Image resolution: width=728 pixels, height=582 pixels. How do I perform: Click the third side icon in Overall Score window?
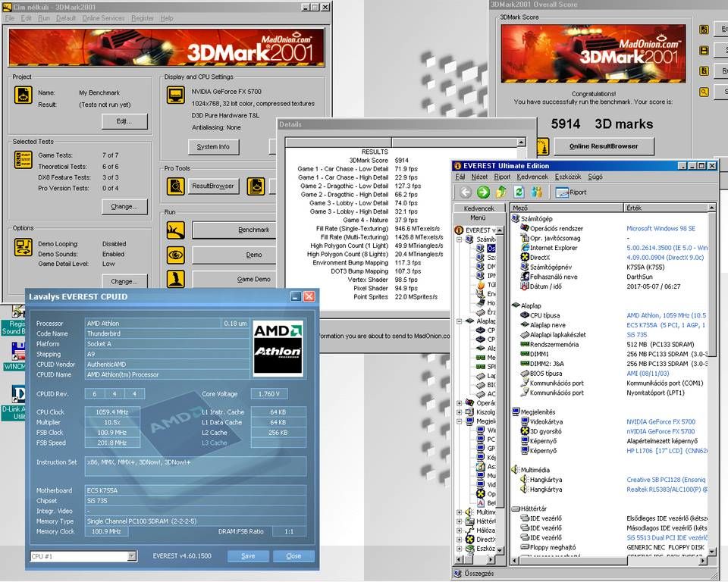pyautogui.click(x=704, y=71)
